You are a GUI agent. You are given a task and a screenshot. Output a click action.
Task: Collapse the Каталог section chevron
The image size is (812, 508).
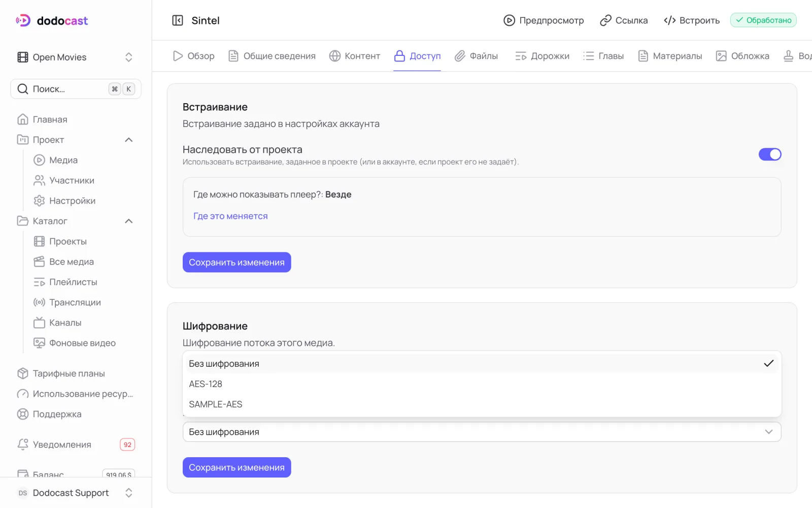[x=129, y=221]
